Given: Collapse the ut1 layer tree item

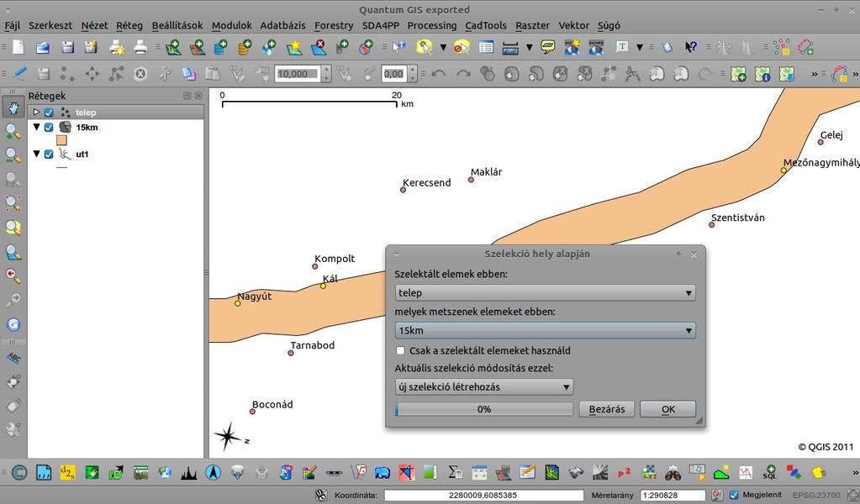Looking at the screenshot, I should click(36, 154).
